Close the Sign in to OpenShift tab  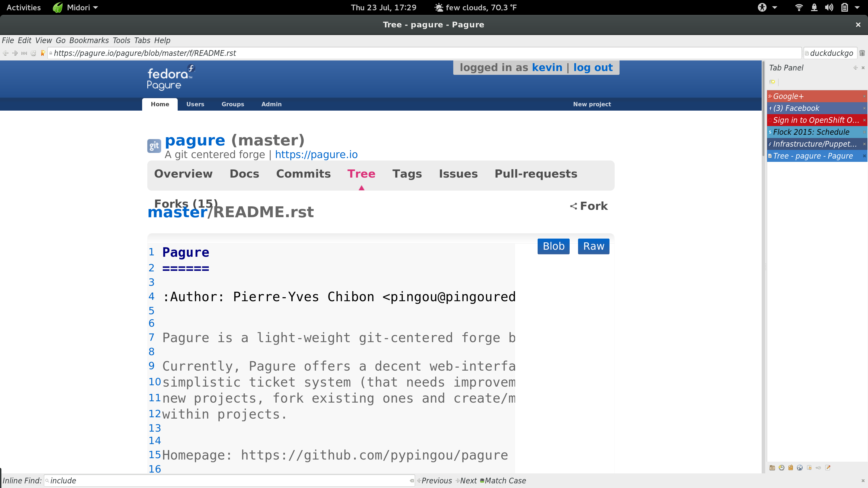click(864, 120)
